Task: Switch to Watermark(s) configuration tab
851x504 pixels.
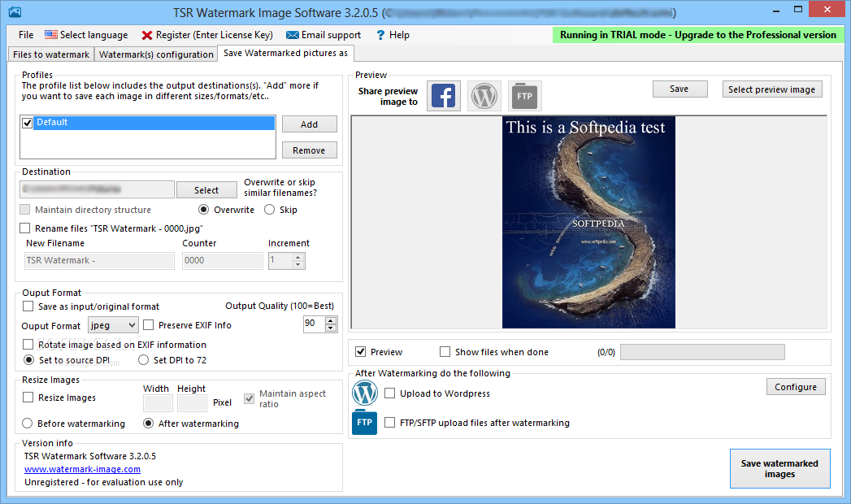Action: (x=156, y=54)
